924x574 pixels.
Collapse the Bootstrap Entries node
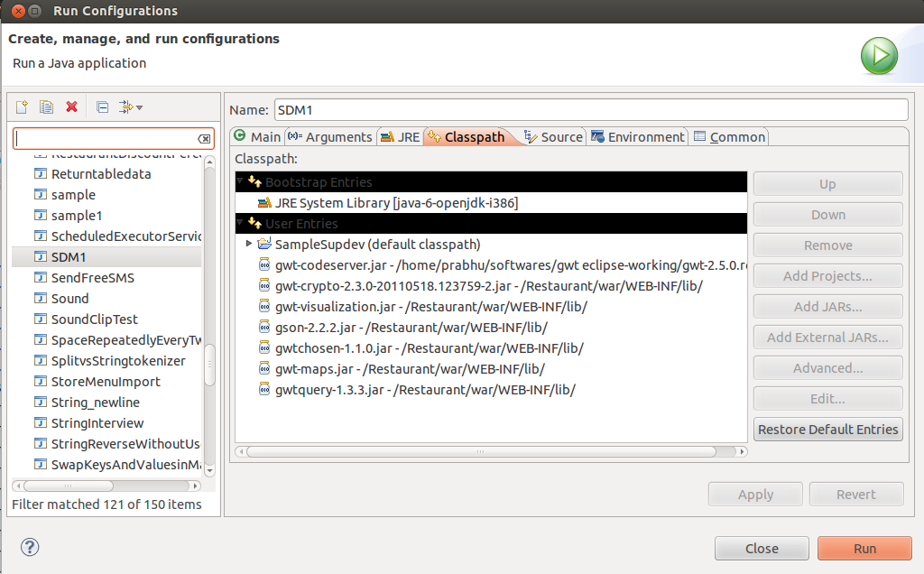(240, 181)
